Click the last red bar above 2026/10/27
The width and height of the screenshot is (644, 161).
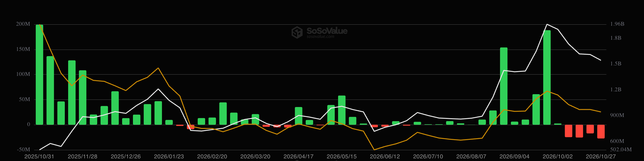601,132
